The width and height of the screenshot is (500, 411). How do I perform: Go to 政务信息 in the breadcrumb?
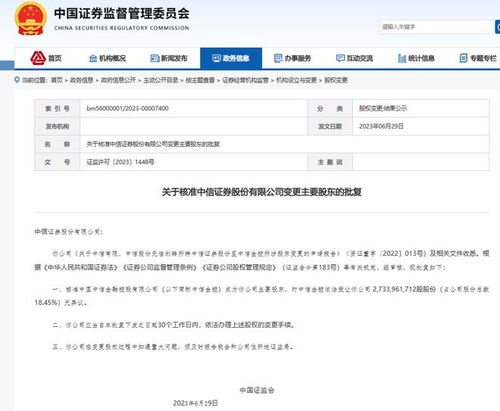tap(82, 80)
